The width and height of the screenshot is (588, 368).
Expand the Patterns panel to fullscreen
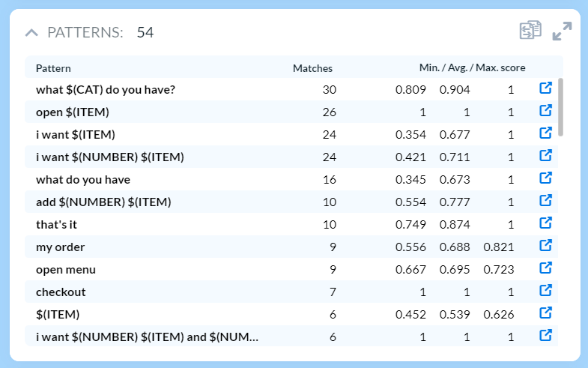[562, 31]
